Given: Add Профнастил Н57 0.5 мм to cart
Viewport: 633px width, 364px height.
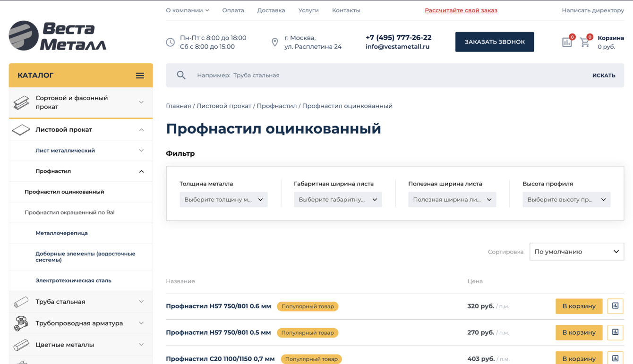Looking at the screenshot, I should tap(579, 332).
